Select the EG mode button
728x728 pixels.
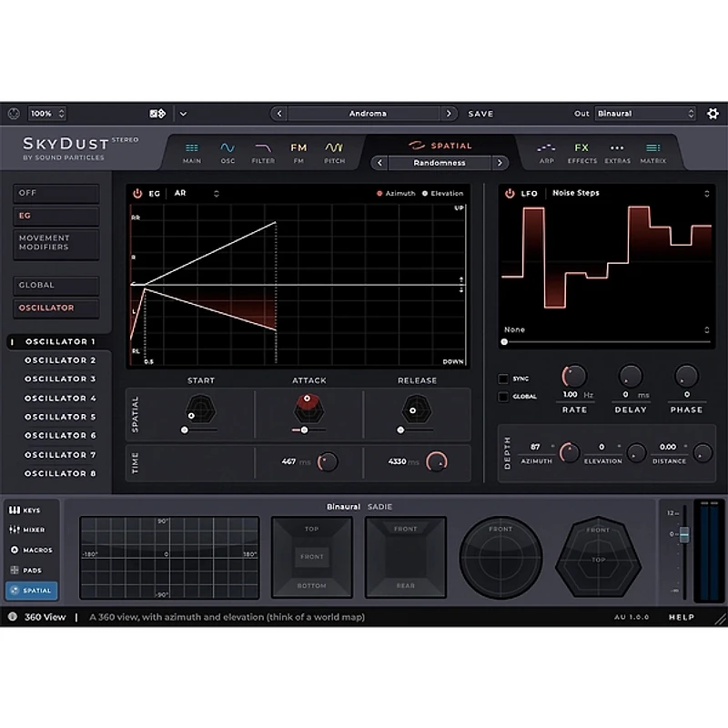point(56,216)
